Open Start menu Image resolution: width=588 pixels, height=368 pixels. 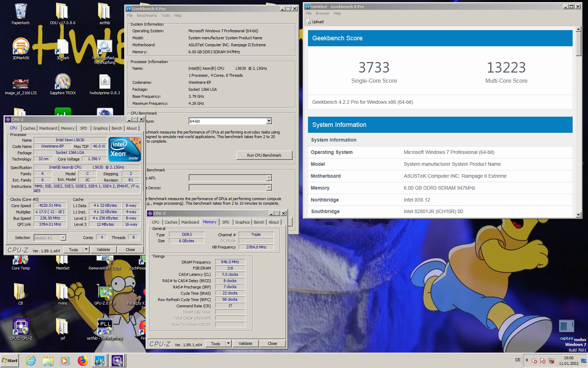tap(9, 360)
